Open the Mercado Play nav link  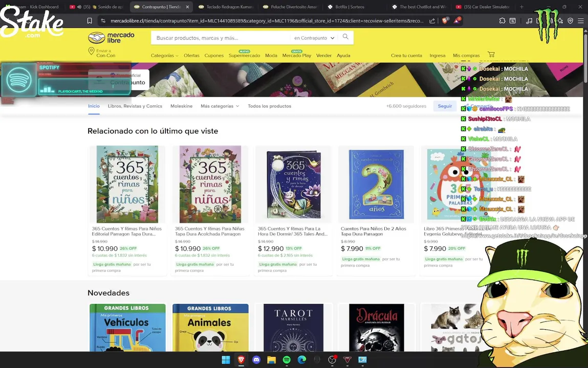point(297,55)
